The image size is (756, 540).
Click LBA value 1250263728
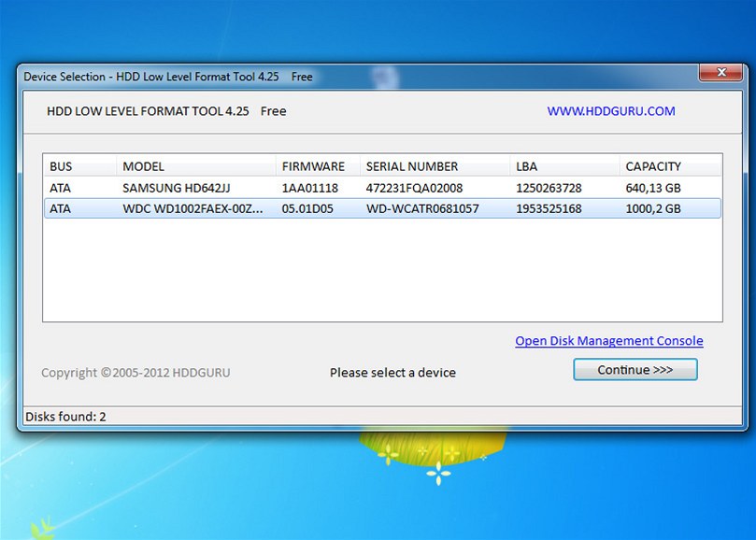[x=549, y=188]
